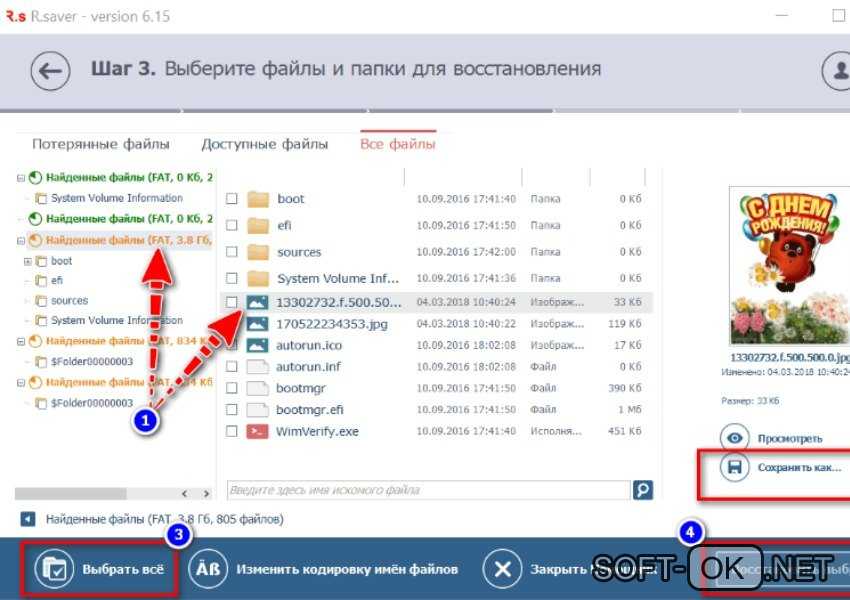The height and width of the screenshot is (600, 850).
Task: Collapse Найденные файлы (FAT, 3.8 Гб) node
Action: click(x=20, y=240)
